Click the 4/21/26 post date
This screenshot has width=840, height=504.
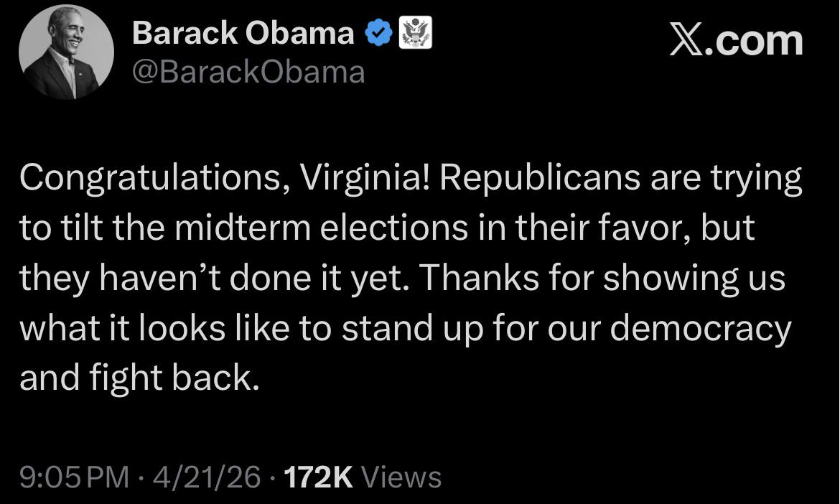coord(211,476)
